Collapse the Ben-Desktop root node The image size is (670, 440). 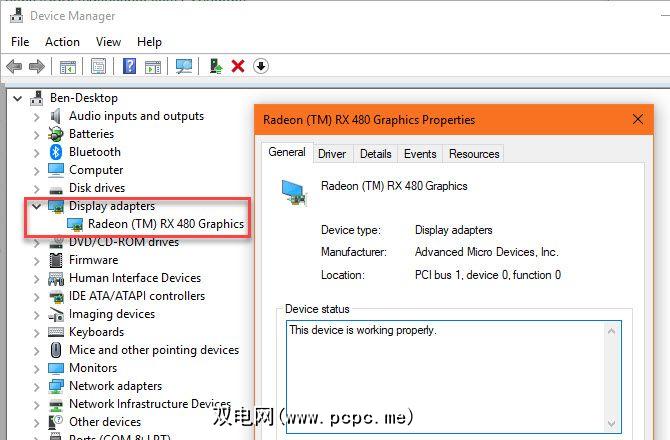click(18, 99)
